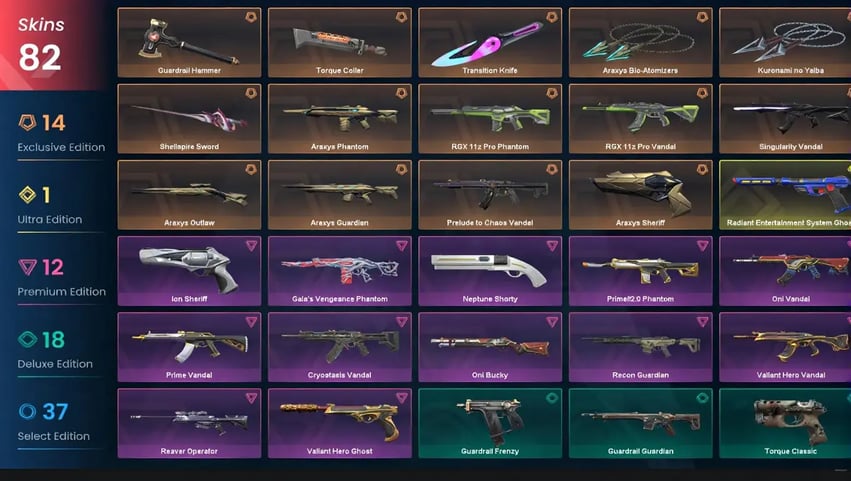Click the Ultra Edition diamond icon
The height and width of the screenshot is (481, 851).
[28, 194]
